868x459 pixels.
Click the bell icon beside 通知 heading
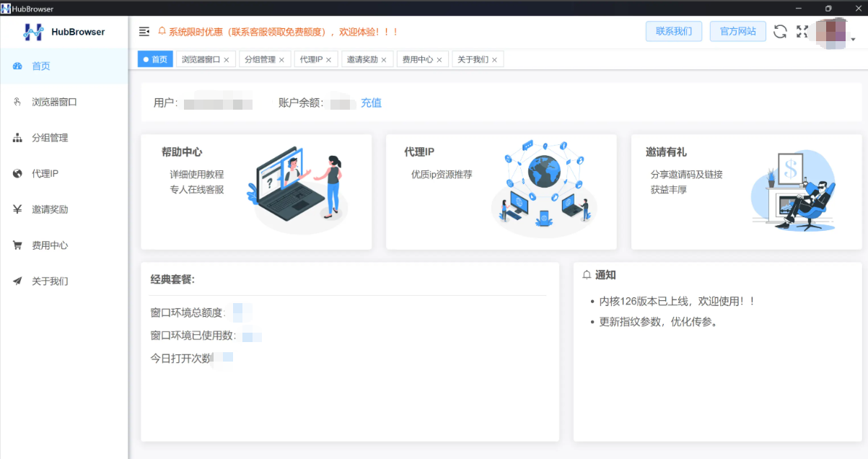[587, 275]
